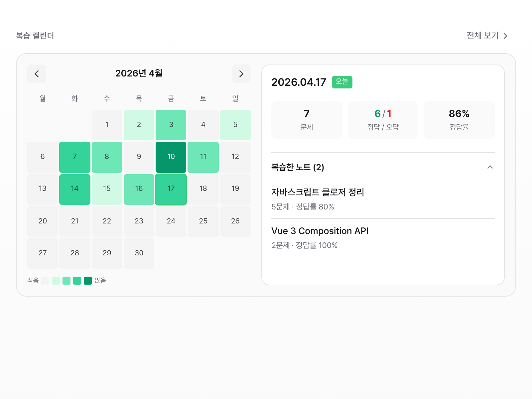Click the 2026년 4월 month title
Image resolution: width=532 pixels, height=399 pixels.
click(x=139, y=73)
